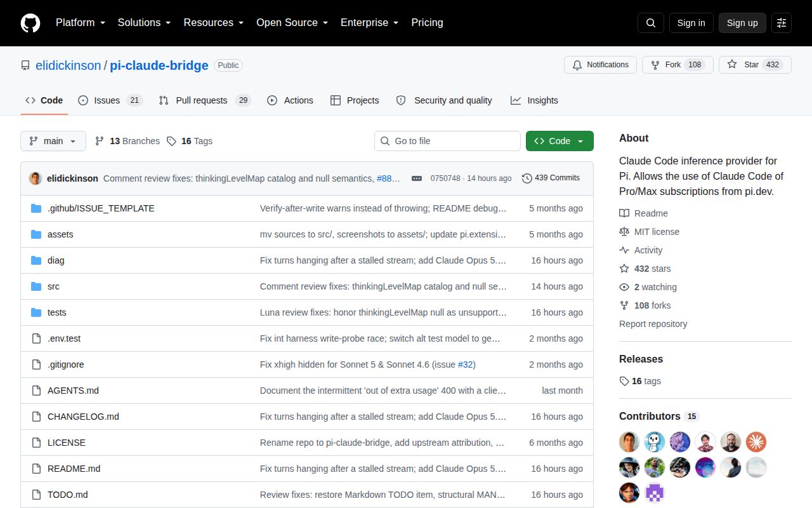Open the green Code dropdown button
This screenshot has width=812, height=508.
click(x=560, y=141)
